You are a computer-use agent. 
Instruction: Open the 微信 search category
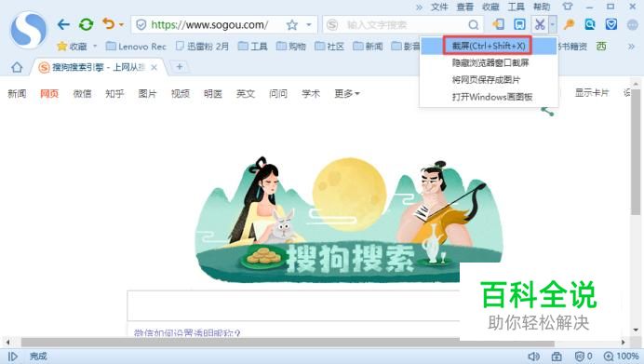(82, 94)
